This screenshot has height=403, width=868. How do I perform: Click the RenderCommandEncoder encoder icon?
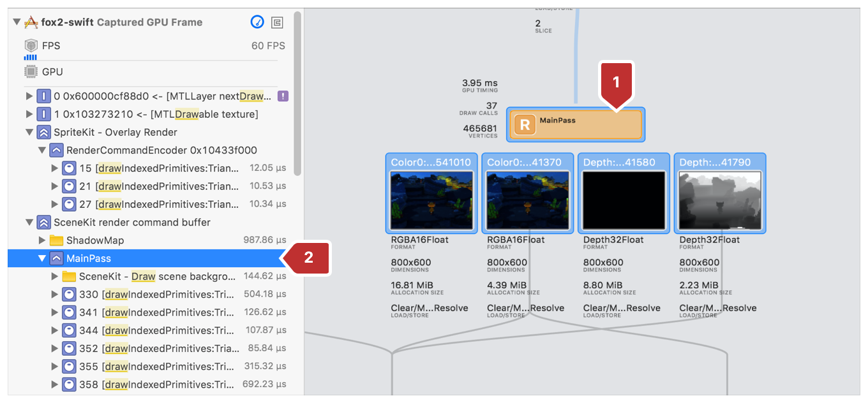pos(56,150)
